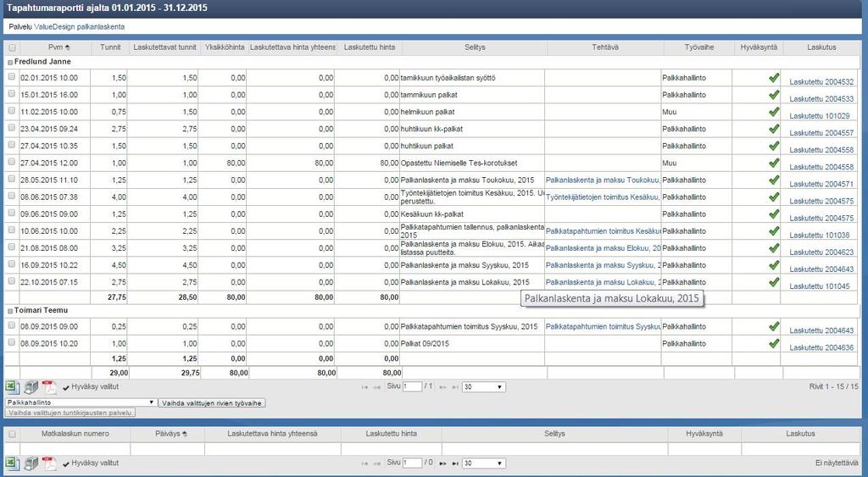Go to first page in upper table pager

pos(364,387)
